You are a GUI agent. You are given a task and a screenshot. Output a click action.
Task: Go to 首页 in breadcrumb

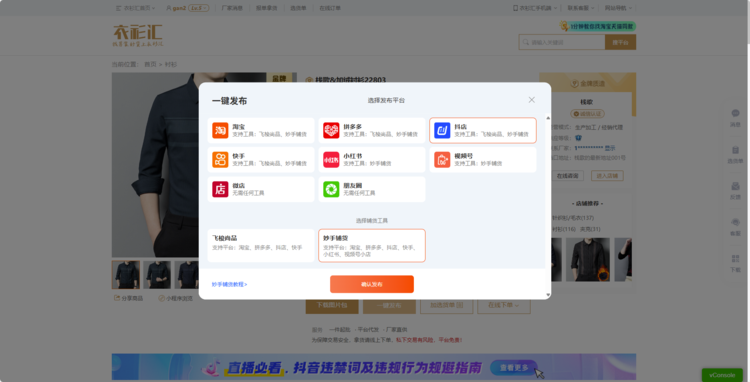pos(150,64)
